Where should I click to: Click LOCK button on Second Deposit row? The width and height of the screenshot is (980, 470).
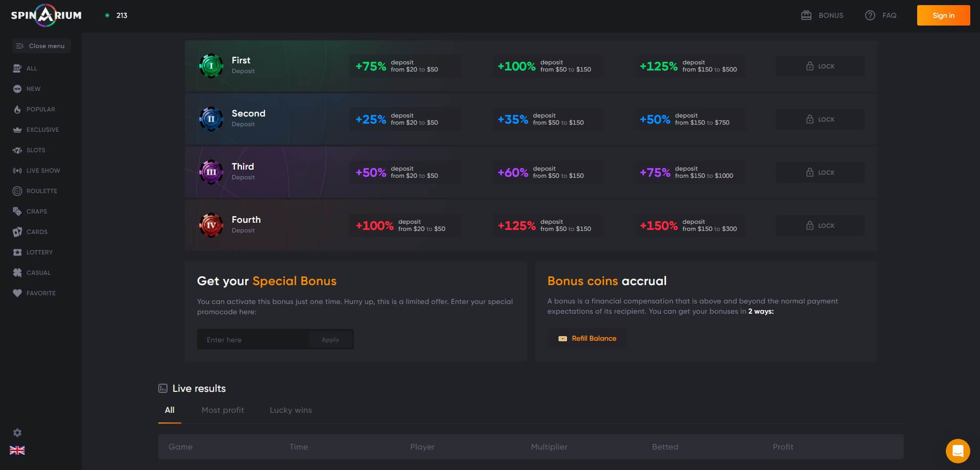(820, 120)
